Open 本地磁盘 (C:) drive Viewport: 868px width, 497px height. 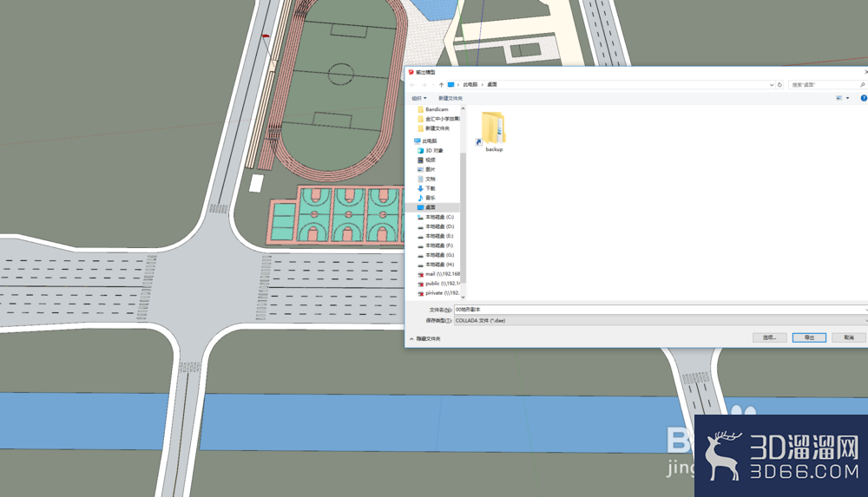coord(436,217)
